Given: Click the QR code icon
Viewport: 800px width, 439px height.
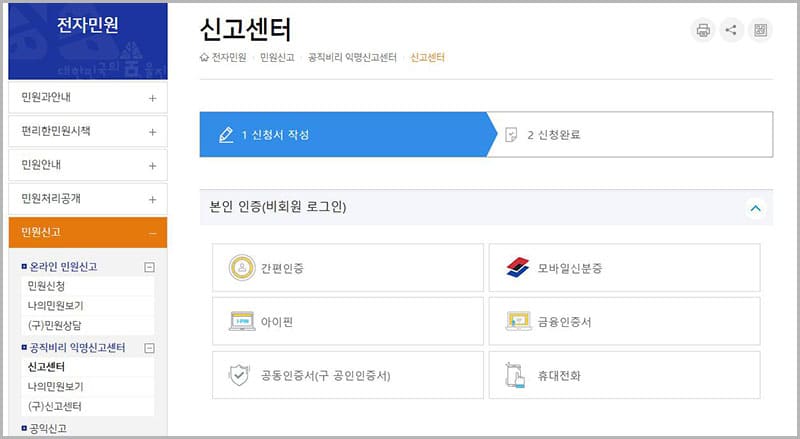Looking at the screenshot, I should (761, 30).
